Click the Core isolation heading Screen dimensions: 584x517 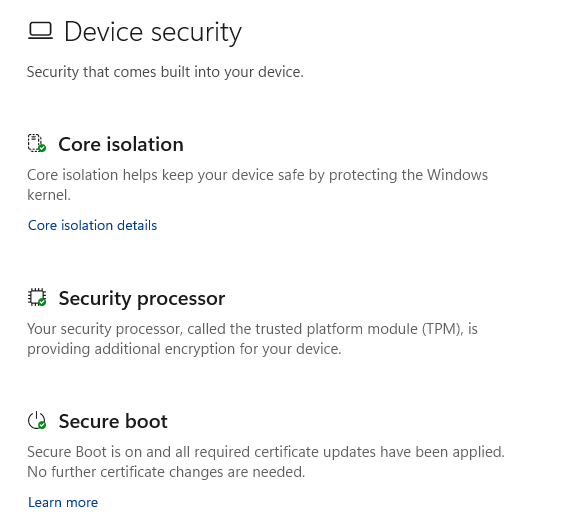[x=121, y=144]
